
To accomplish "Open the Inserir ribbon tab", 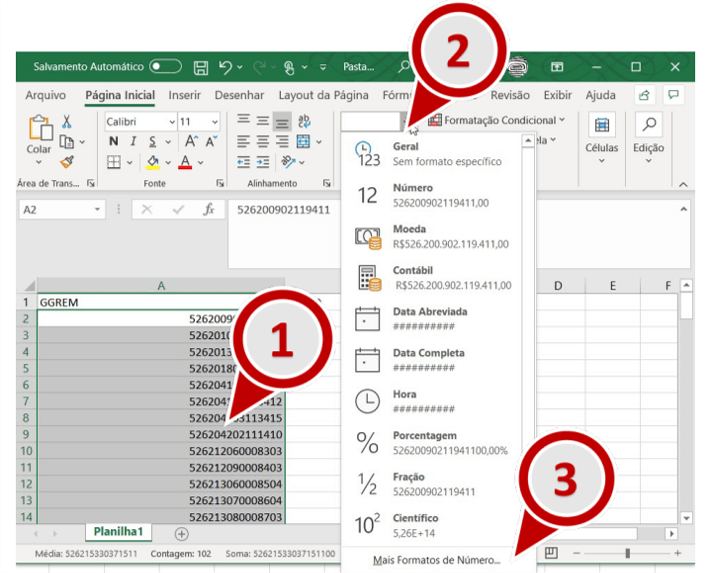I will 184,95.
